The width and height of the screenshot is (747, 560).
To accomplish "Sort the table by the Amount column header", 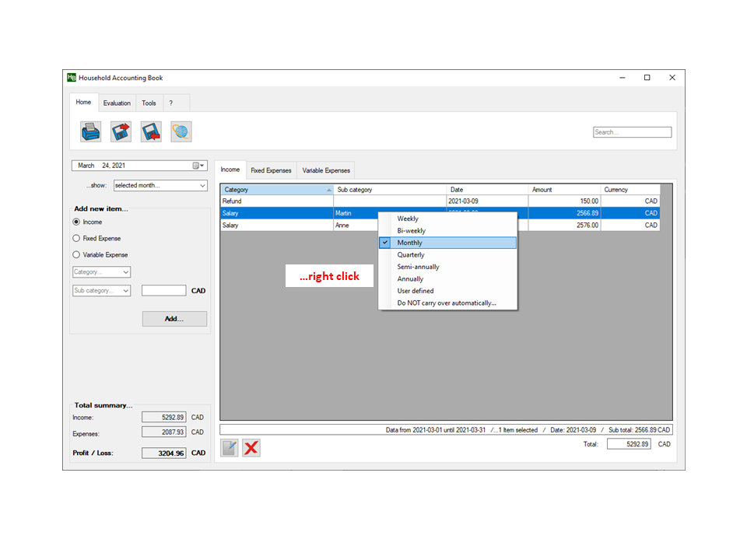I will 564,190.
